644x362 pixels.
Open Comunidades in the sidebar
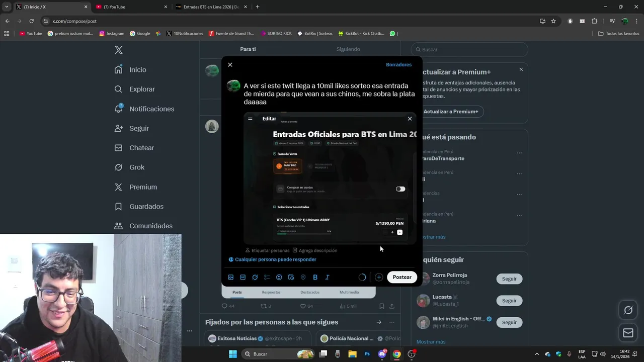[144, 226]
